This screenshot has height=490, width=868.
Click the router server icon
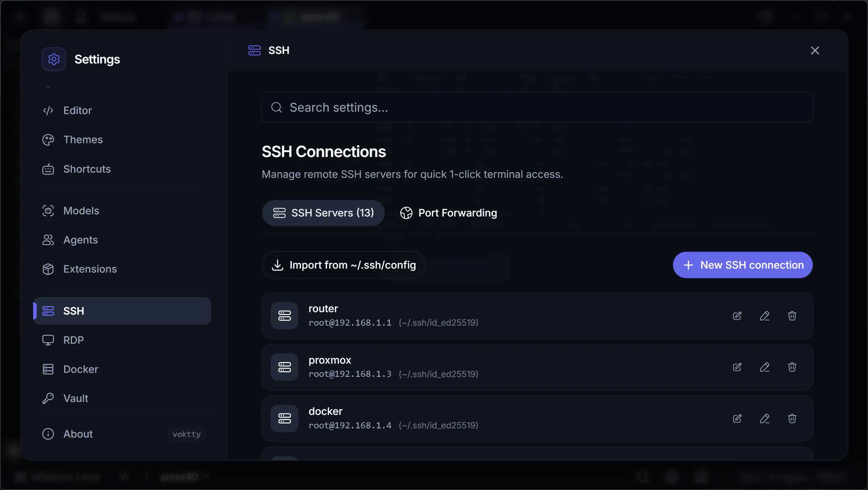coord(285,316)
